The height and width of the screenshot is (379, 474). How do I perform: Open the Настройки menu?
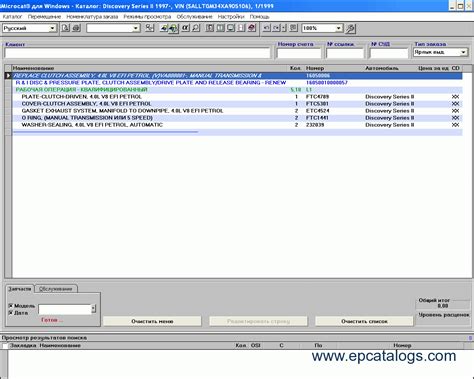(231, 17)
